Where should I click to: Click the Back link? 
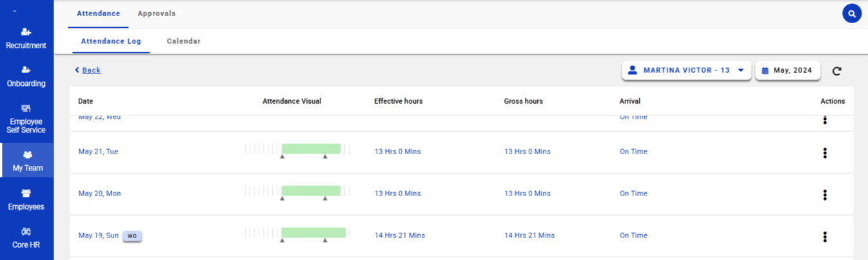click(x=91, y=70)
